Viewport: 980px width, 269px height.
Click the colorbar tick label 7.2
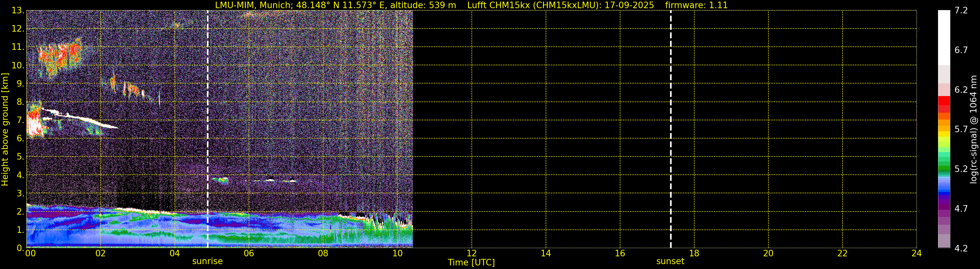961,10
